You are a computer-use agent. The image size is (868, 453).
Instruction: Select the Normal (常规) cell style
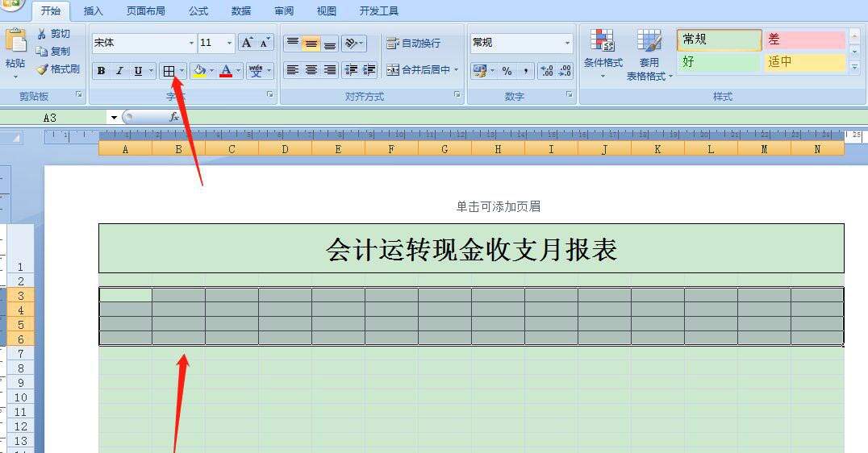719,39
